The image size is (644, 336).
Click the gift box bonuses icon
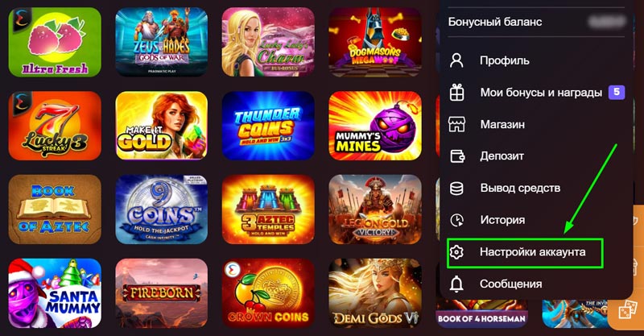pos(456,92)
